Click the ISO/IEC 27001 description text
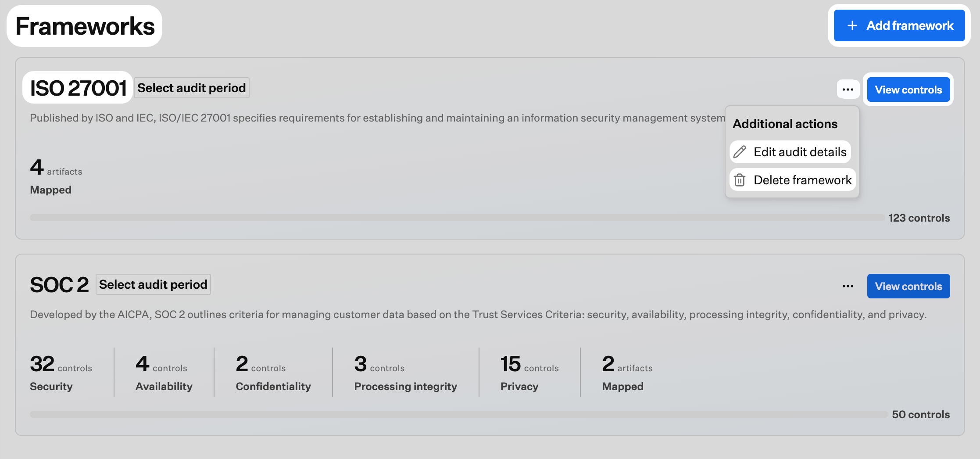Viewport: 980px width, 459px height. 377,118
